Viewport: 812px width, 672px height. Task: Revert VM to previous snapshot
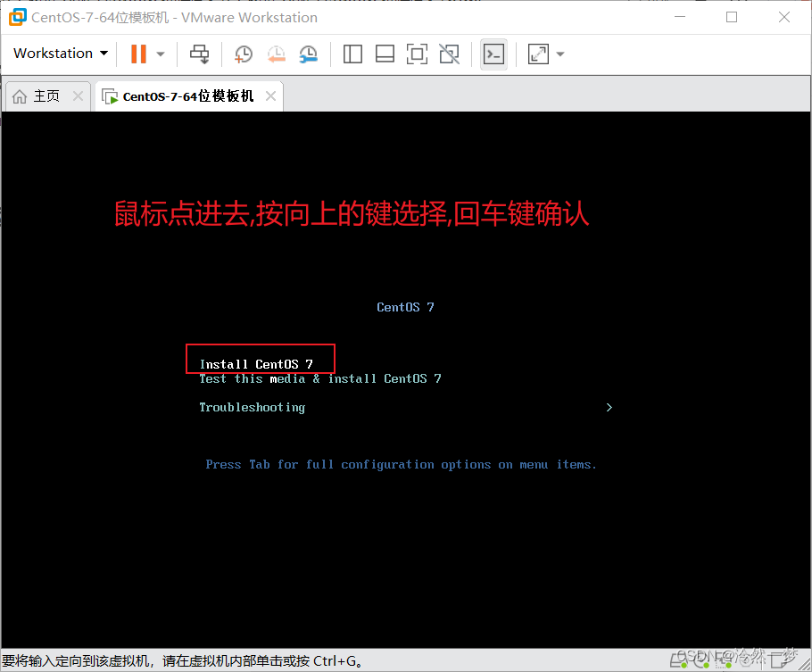pos(276,54)
